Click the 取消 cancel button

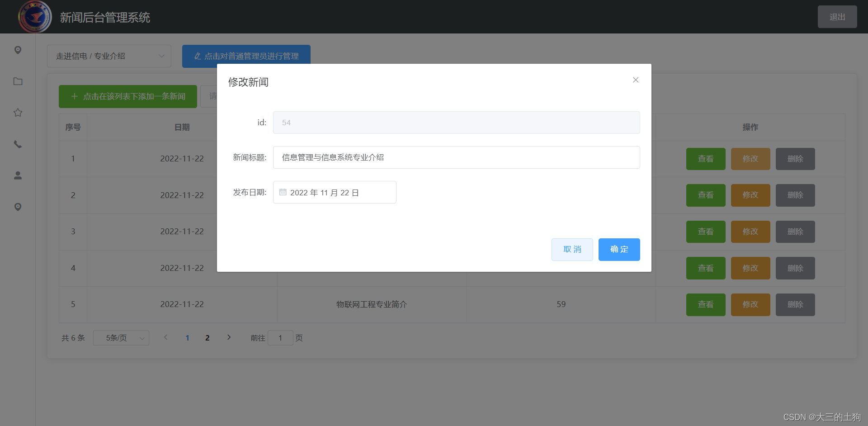click(x=572, y=249)
